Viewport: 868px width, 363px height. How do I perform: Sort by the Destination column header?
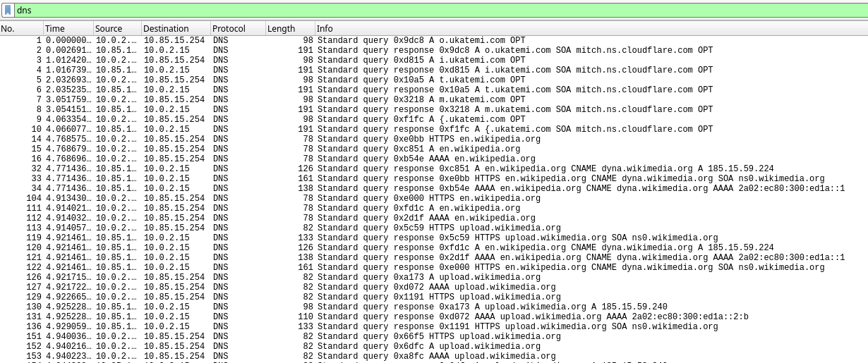(174, 28)
